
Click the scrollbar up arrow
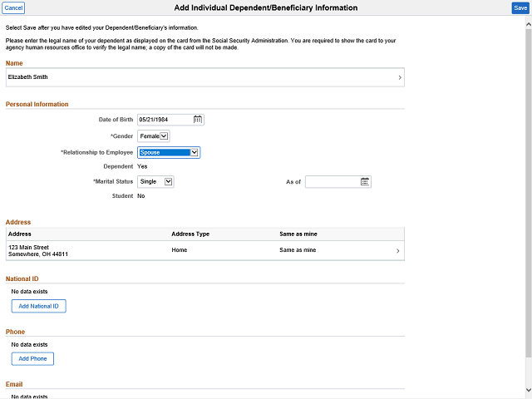click(x=529, y=24)
